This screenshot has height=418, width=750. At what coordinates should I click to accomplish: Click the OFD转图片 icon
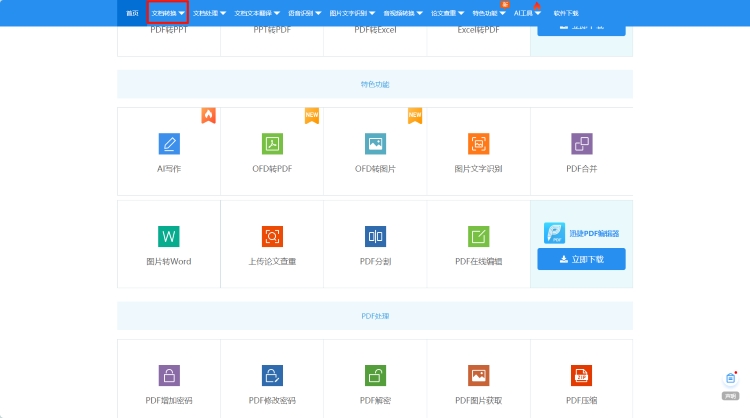tap(375, 144)
